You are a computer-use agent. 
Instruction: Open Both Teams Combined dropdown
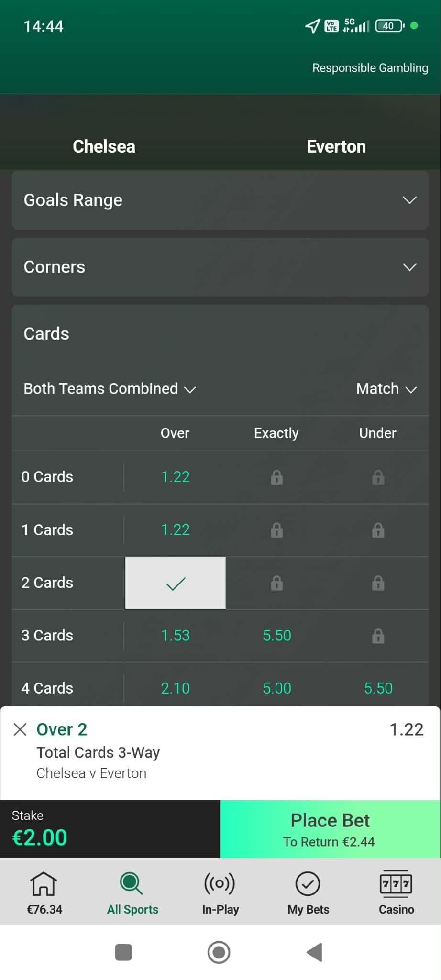point(110,389)
